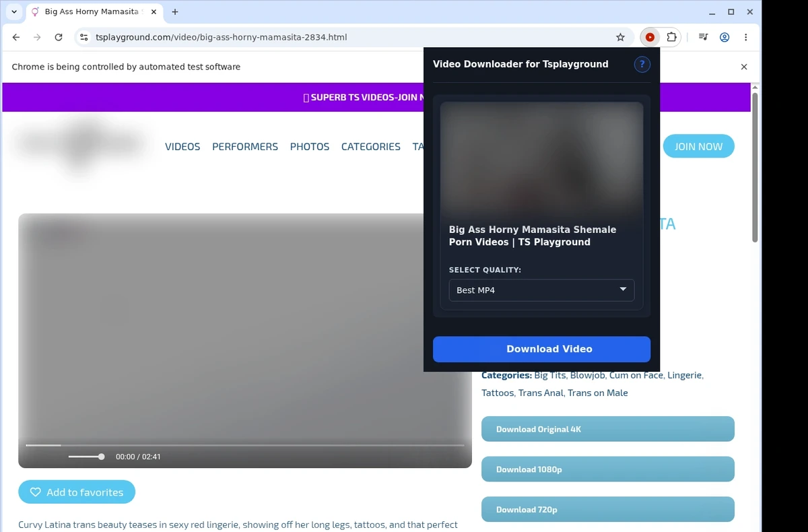Open the Select Quality Best MP4 dropdown
Viewport: 808px width, 532px height.
[541, 290]
